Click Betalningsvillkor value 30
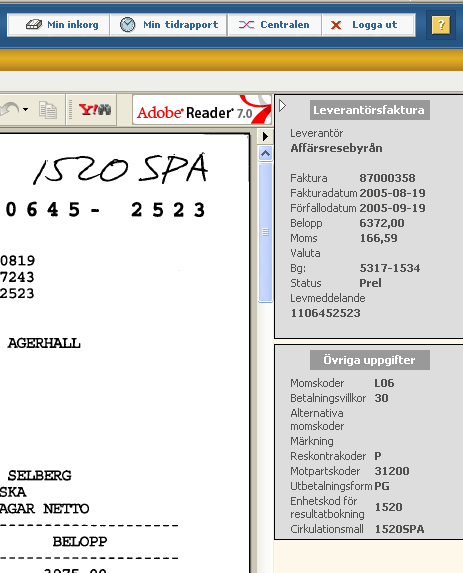Screen dimensions: 463x573 click(381, 398)
